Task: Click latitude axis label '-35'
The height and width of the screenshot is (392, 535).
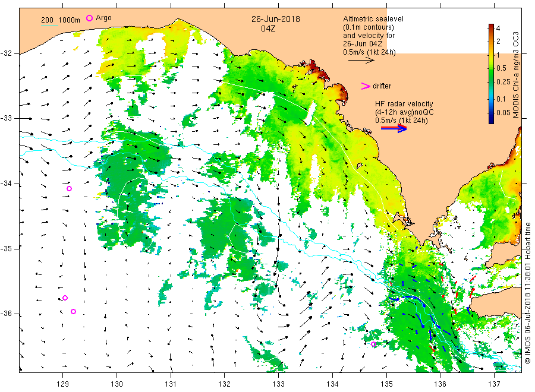Action: point(7,248)
